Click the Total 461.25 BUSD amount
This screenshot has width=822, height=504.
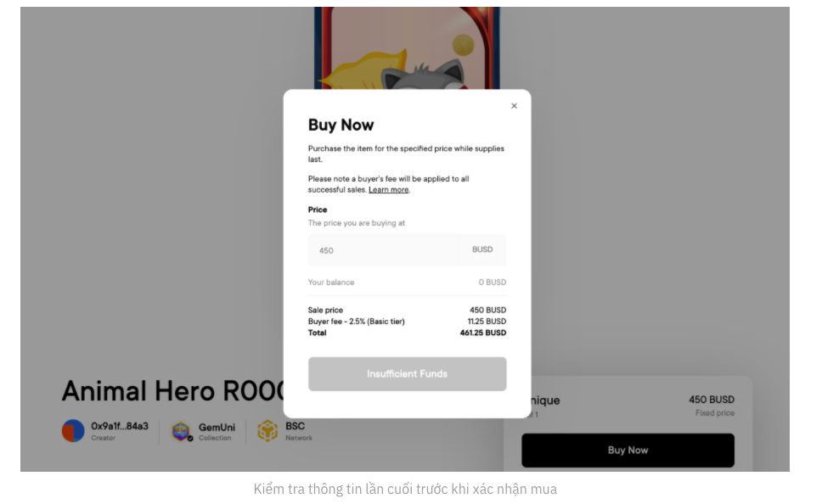pyautogui.click(x=482, y=333)
